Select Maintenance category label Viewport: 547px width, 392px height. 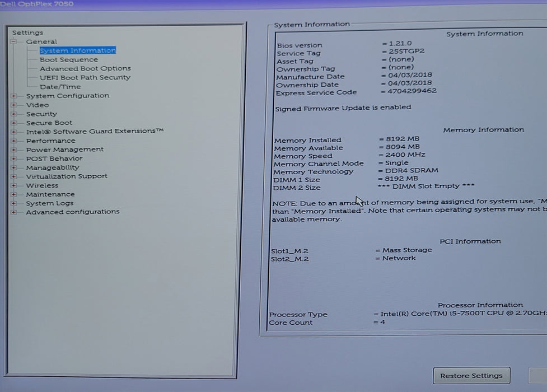click(50, 194)
